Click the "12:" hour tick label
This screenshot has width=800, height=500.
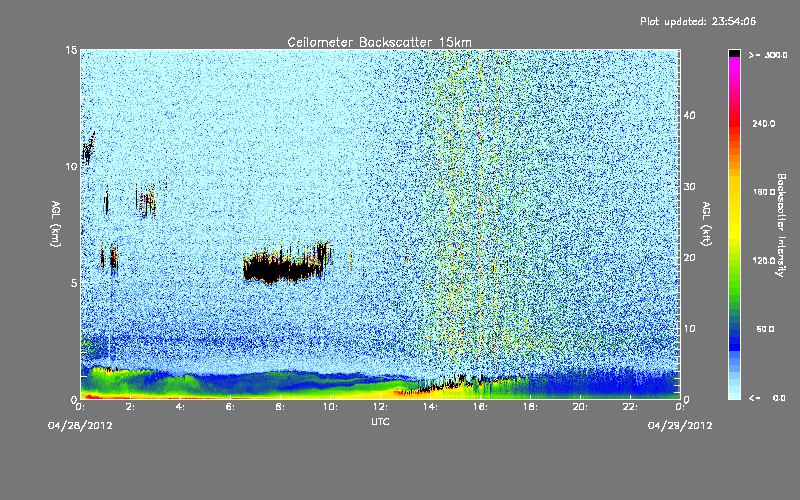click(380, 407)
